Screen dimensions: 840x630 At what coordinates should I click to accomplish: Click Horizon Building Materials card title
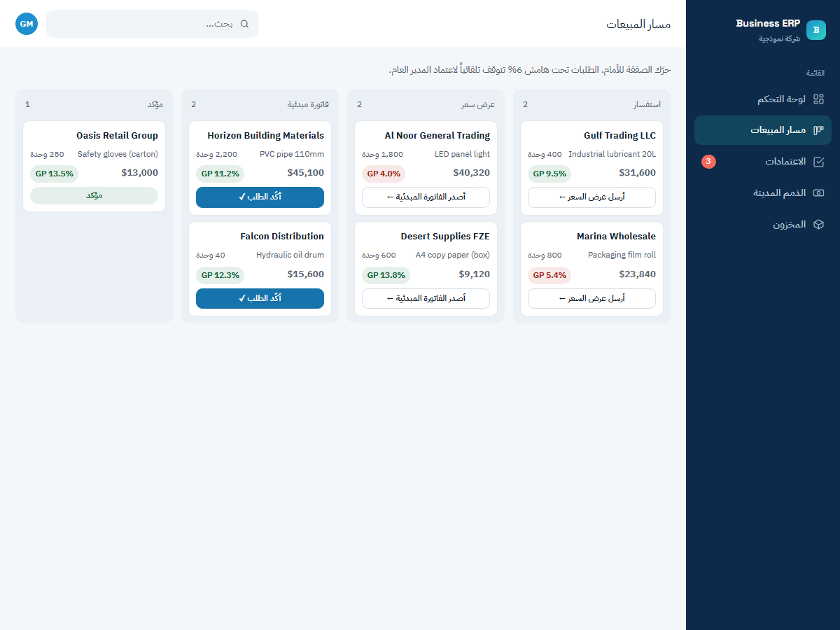[x=265, y=136]
